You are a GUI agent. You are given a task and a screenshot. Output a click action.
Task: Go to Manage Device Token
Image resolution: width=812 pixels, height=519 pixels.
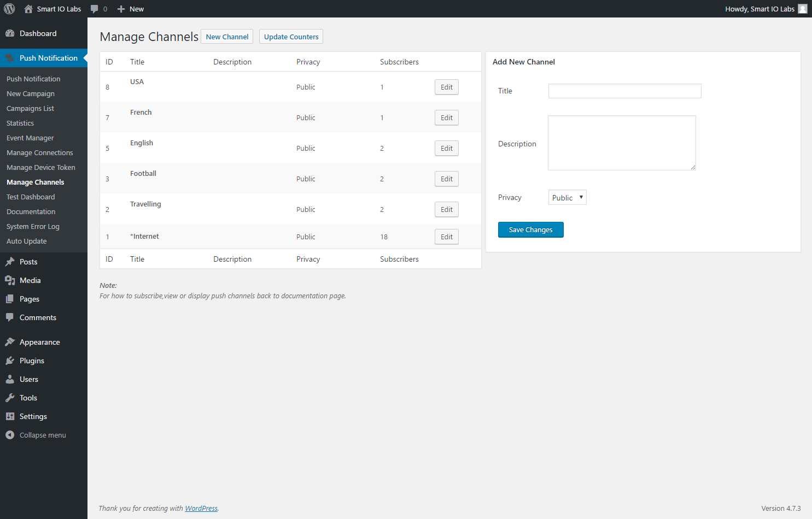tap(41, 168)
